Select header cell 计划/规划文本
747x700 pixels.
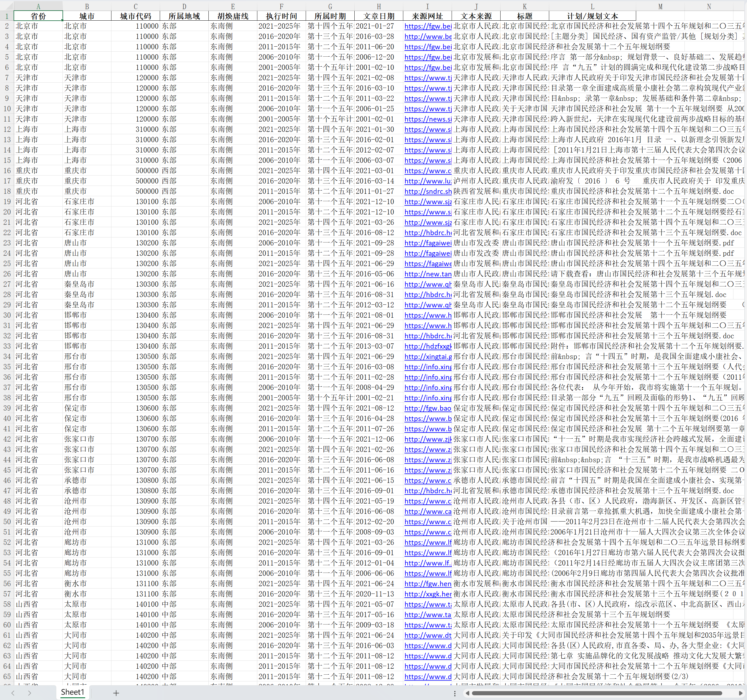click(592, 16)
